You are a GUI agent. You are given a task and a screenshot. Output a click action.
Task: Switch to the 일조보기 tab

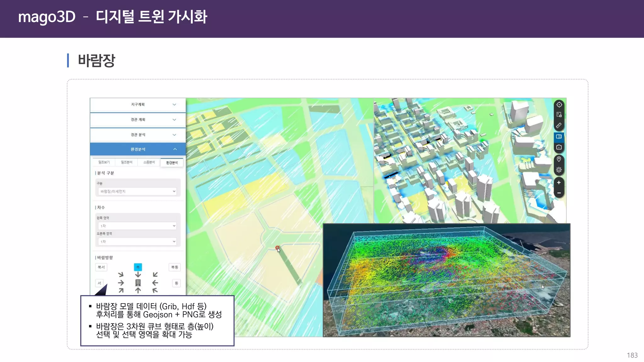click(x=104, y=162)
